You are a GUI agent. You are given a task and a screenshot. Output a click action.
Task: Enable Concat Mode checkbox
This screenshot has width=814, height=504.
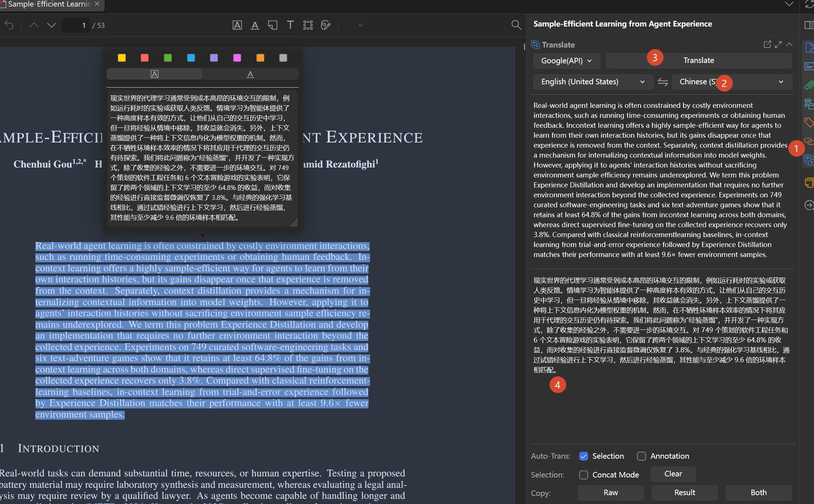tap(584, 475)
